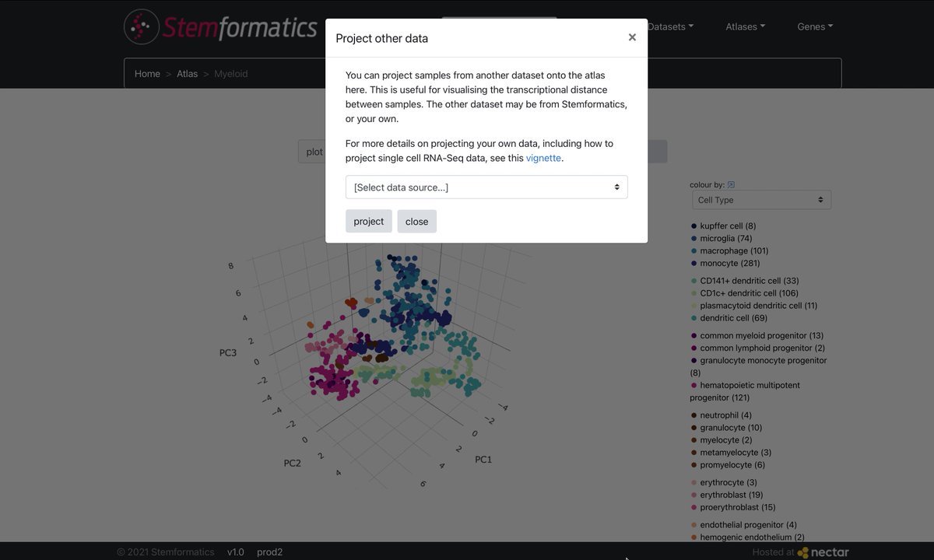
Task: Click the endothelial progenitor legend marker
Action: [693, 525]
